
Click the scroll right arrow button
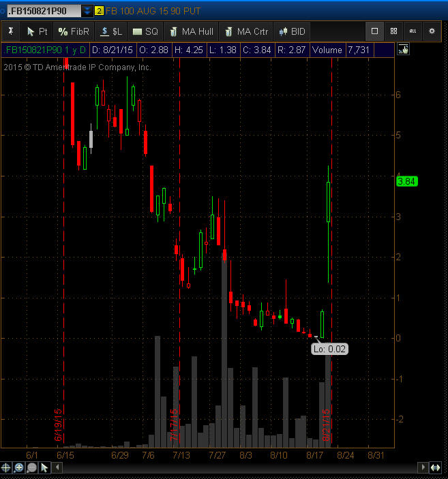423,467
